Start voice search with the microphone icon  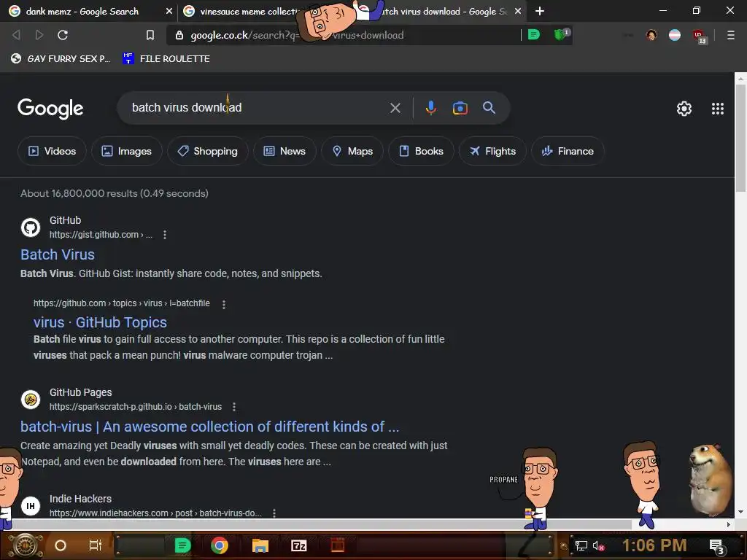coord(430,108)
